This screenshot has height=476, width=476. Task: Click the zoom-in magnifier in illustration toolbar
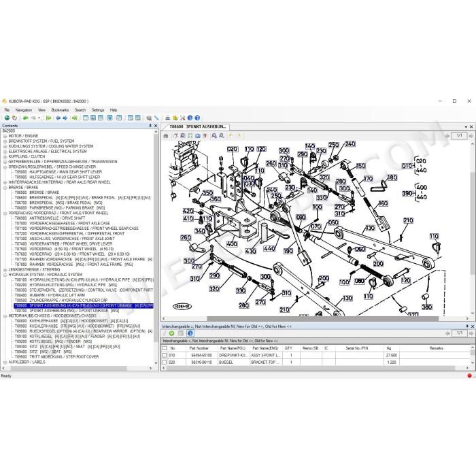tap(214, 136)
